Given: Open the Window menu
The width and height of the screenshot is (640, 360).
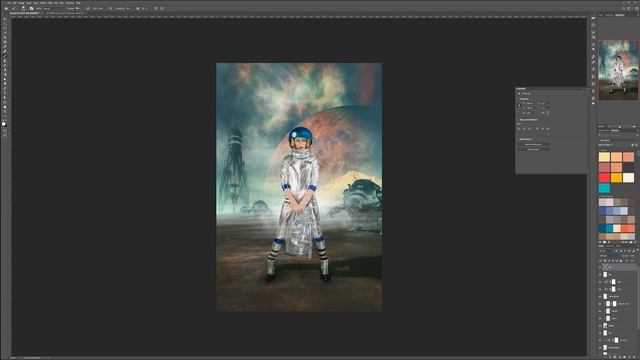Looking at the screenshot, I should pos(70,3).
